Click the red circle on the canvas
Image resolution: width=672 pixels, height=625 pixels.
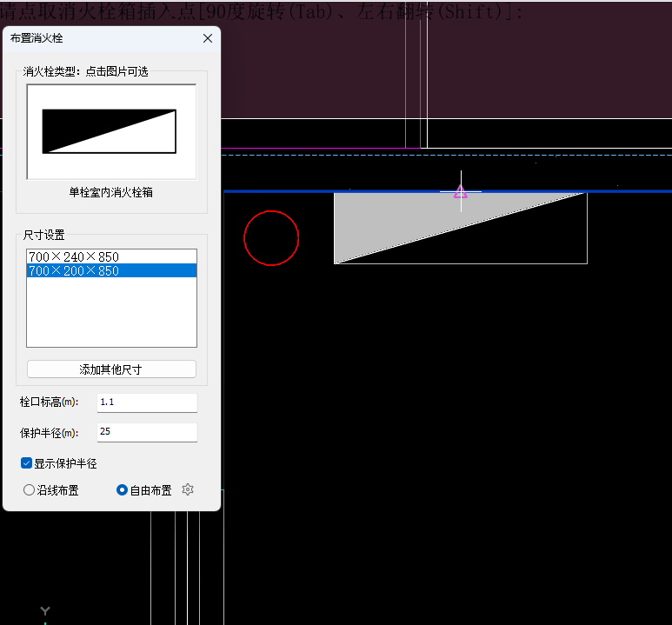point(271,237)
